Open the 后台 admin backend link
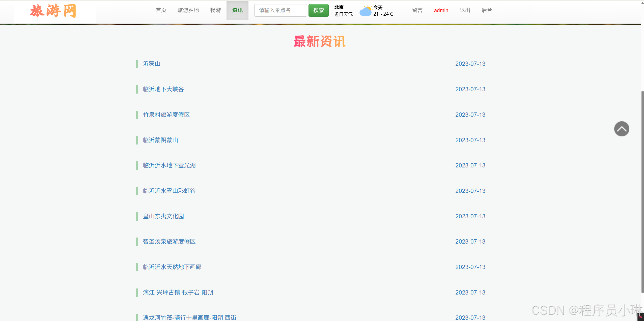Image resolution: width=644 pixels, height=321 pixels. (x=487, y=10)
